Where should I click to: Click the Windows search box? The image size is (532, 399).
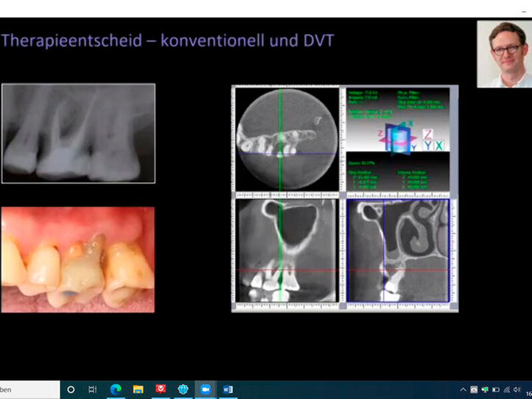(27, 389)
